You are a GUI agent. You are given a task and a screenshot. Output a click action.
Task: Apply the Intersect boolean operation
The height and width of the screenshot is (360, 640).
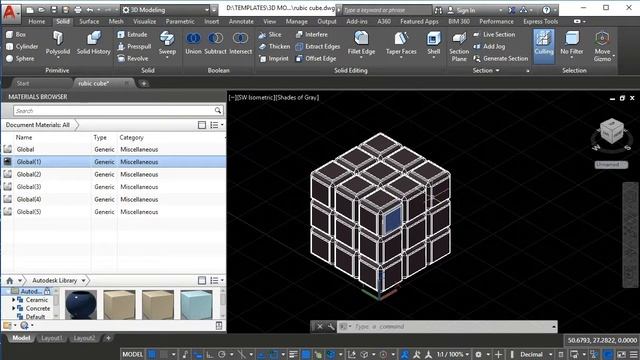(x=240, y=43)
